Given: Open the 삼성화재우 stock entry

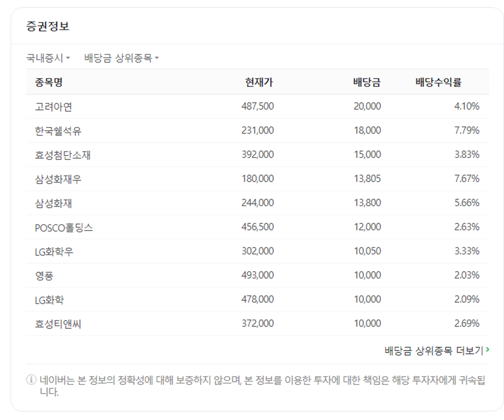Looking at the screenshot, I should [x=58, y=179].
